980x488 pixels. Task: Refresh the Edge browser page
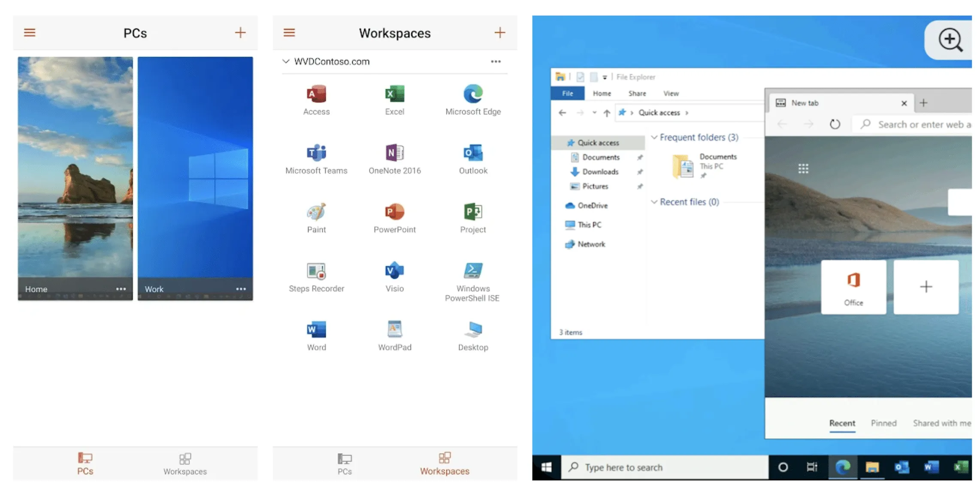(x=835, y=124)
